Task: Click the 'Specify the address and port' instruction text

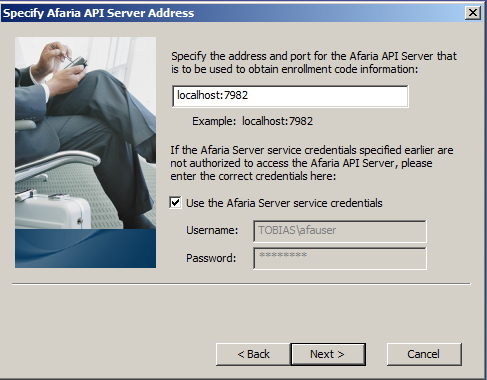Action: [x=314, y=62]
